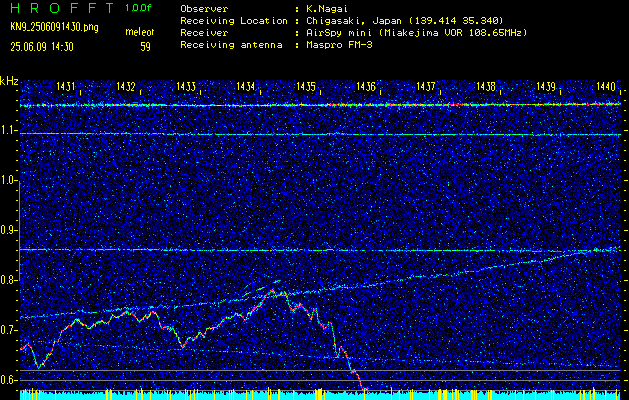This screenshot has height=400, width=629.
Task: Select AirSpy mini receiver description
Action: coord(417,33)
